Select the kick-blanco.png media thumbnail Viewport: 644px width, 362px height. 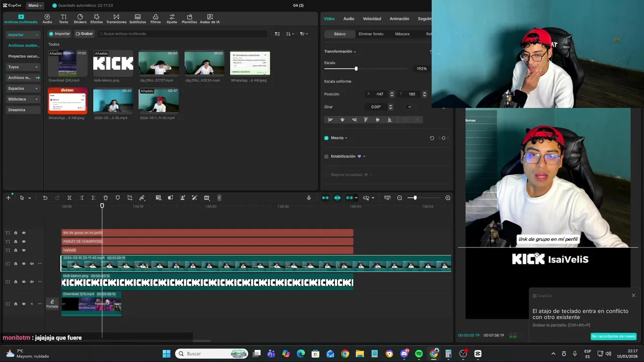[x=113, y=63]
